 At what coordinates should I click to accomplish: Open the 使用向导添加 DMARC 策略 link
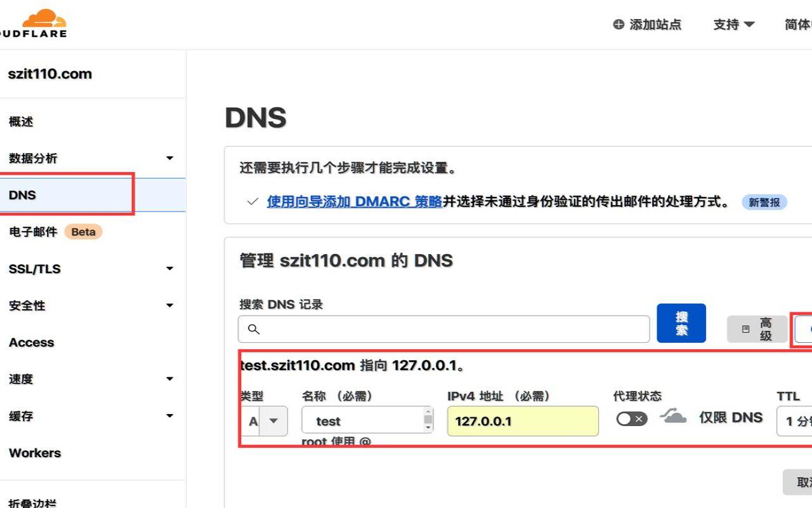[354, 201]
